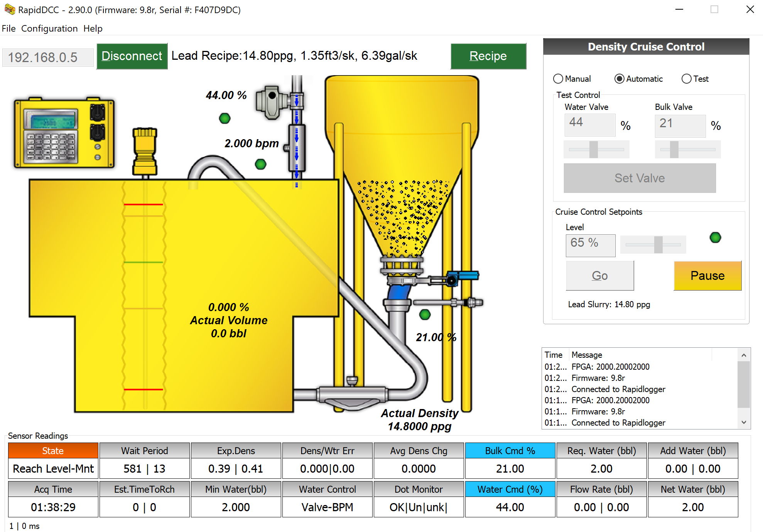Click the Bulk Valve percent input field
Screen dimensions: 763x532
[x=680, y=125]
